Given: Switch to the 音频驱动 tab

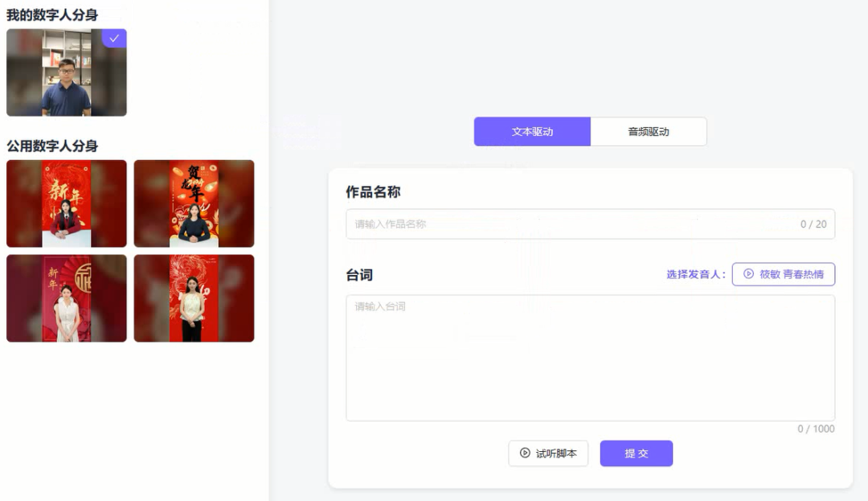Looking at the screenshot, I should coord(649,131).
